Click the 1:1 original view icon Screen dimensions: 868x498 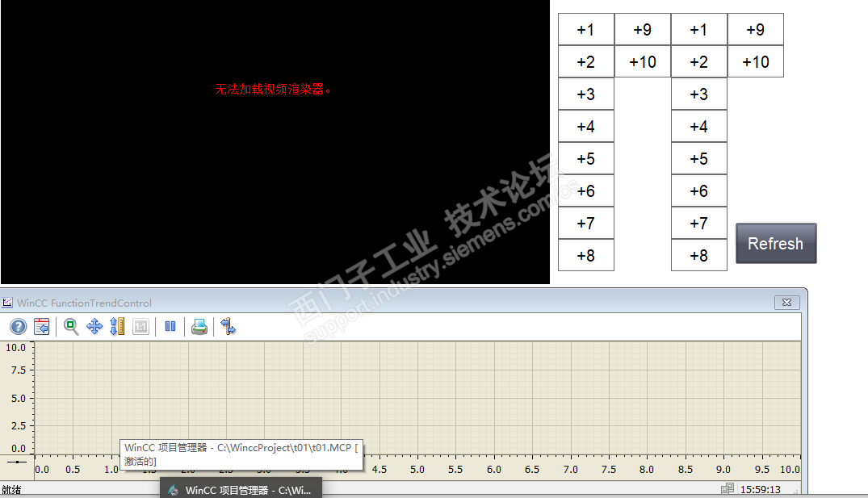tap(140, 326)
